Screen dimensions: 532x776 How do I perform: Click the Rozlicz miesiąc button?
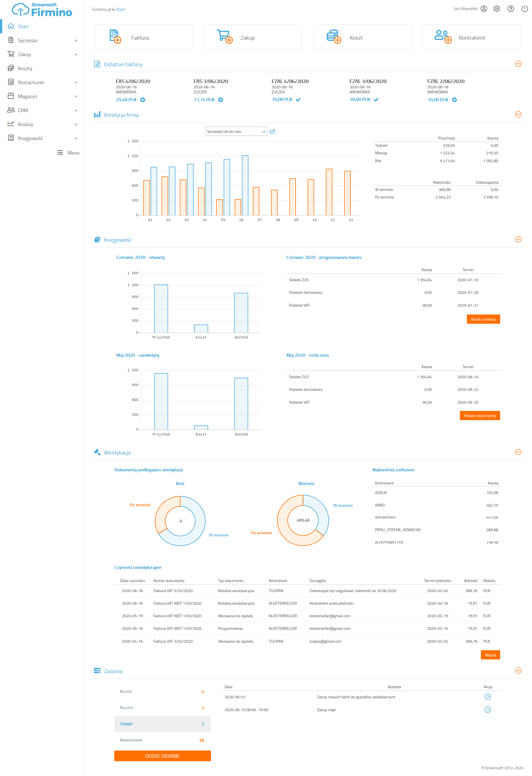pyautogui.click(x=483, y=319)
